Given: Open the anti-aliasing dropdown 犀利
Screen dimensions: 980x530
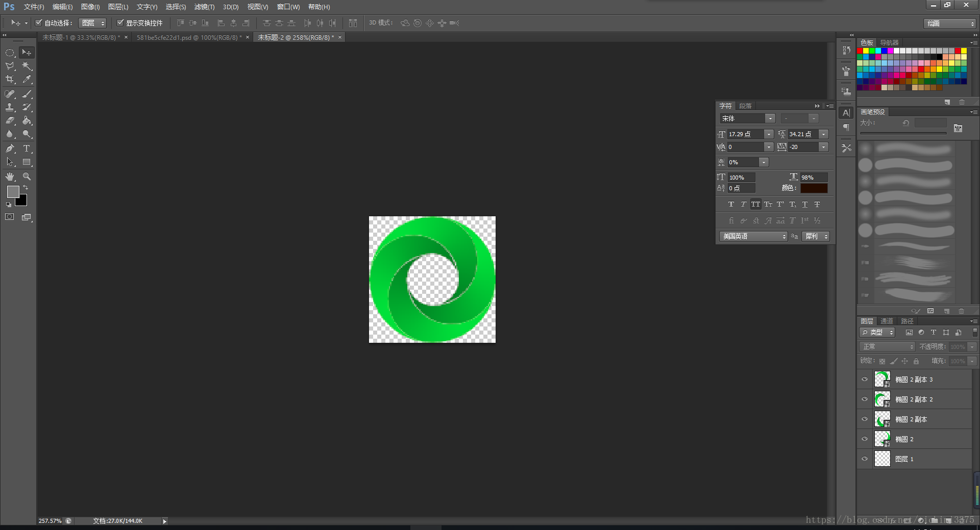Looking at the screenshot, I should (x=816, y=236).
